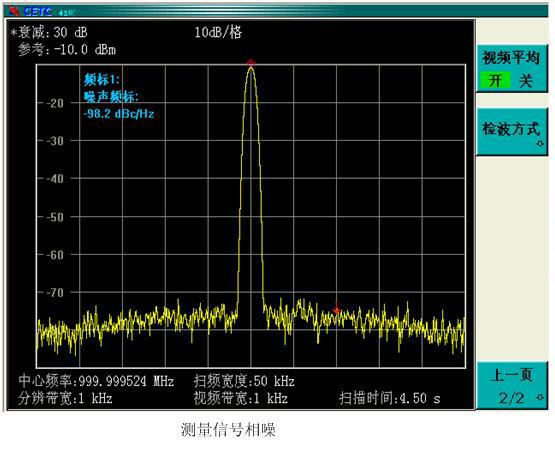Open the 检波方式 detector mode softkey

point(511,132)
